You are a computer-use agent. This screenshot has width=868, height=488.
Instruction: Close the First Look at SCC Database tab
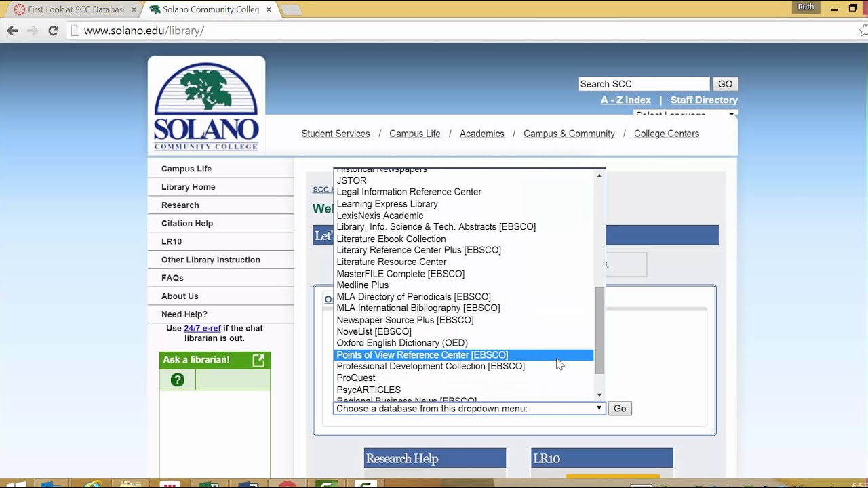134,9
